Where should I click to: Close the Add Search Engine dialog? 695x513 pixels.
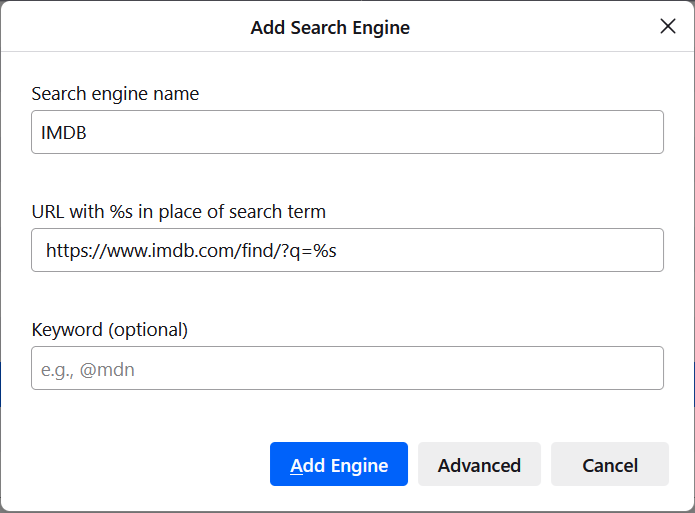668,27
